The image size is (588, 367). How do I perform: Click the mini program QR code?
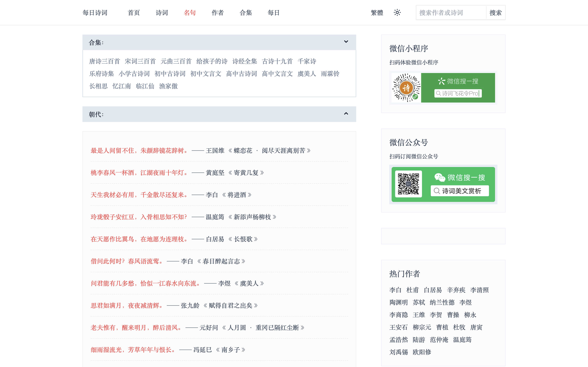point(406,88)
